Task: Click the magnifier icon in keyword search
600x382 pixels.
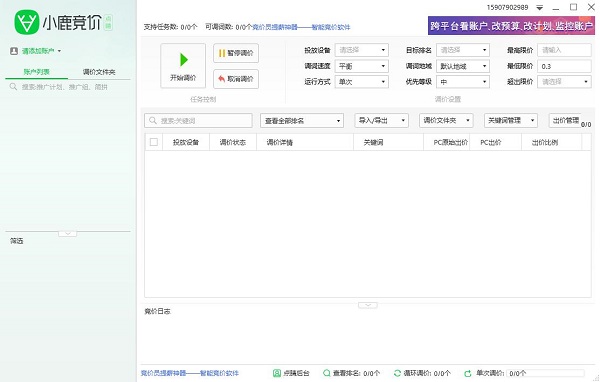Action: [x=153, y=121]
